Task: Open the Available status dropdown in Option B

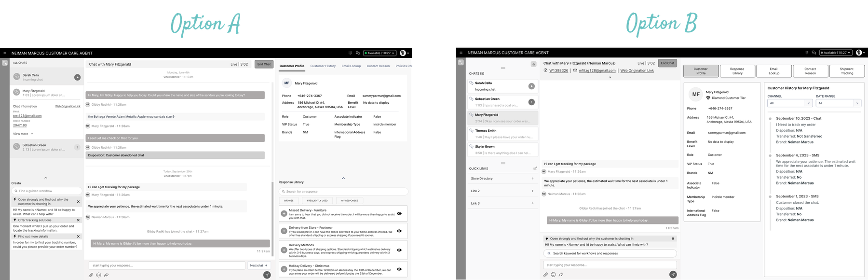Action: pyautogui.click(x=836, y=53)
